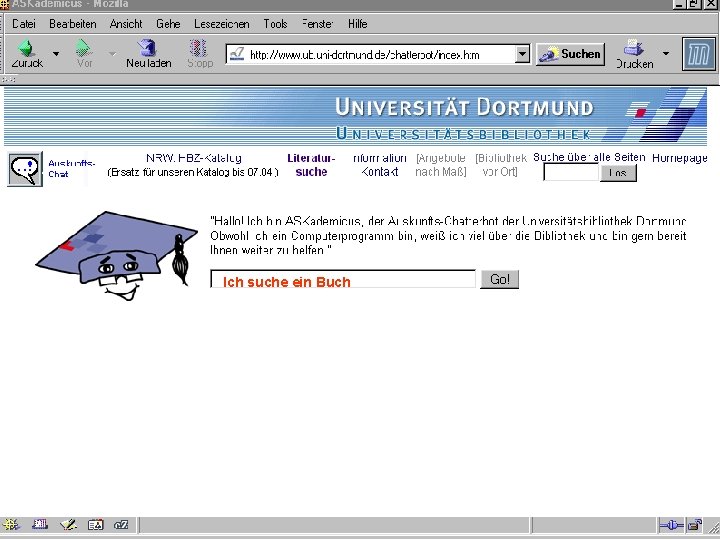This screenshot has height=540, width=720.
Task: Open the Tools menu
Action: click(276, 24)
